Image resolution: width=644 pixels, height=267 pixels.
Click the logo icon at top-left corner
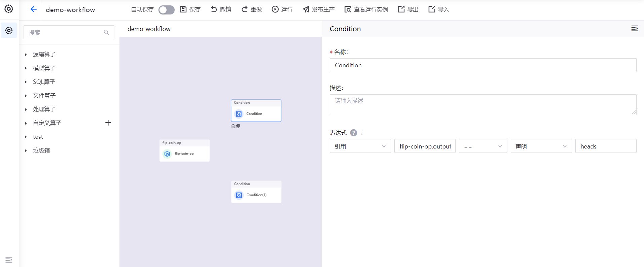(x=9, y=9)
